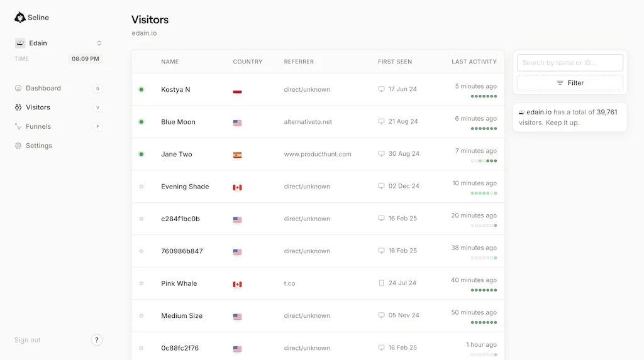
Task: Click Evening Shade's Canada flag
Action: coord(237,188)
